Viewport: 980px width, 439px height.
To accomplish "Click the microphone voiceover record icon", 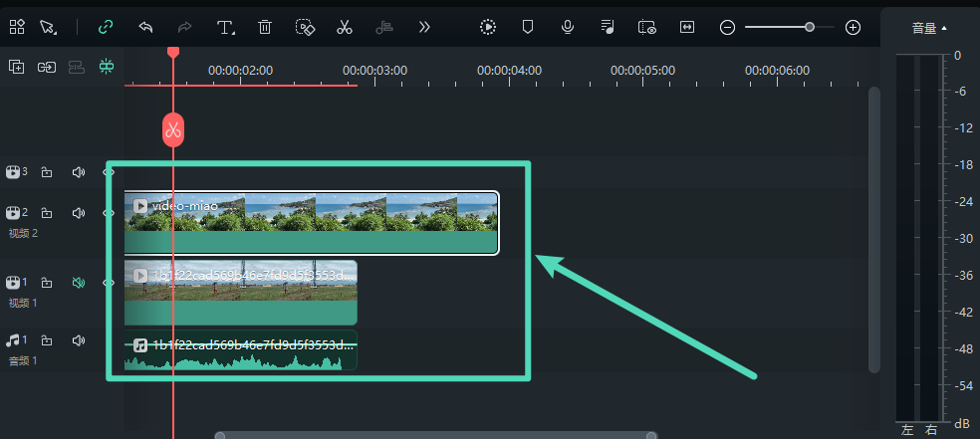I will [x=568, y=27].
